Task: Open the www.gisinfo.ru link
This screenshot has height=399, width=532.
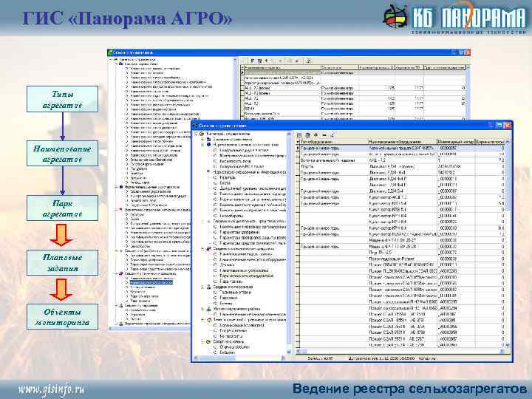Action: pos(51,389)
